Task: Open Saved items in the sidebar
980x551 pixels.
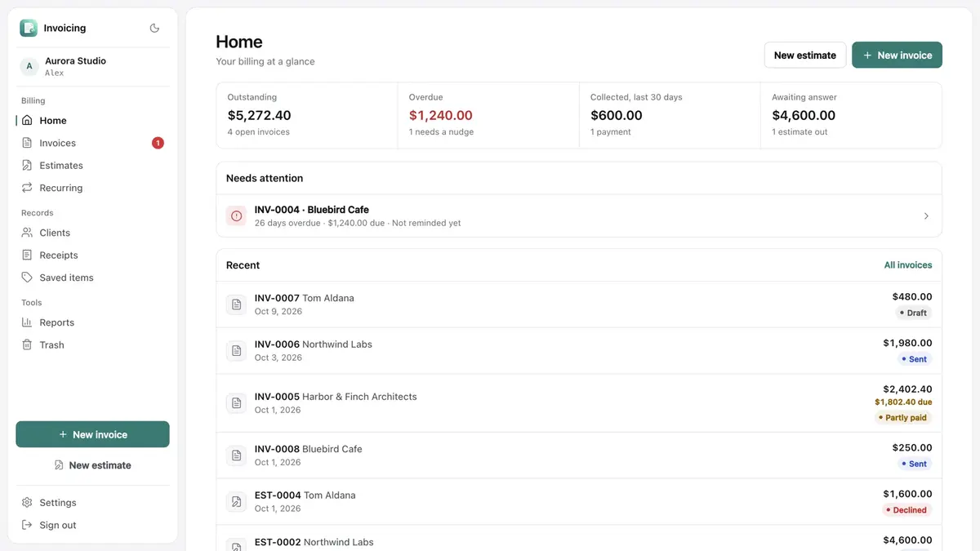Action: 92,278
